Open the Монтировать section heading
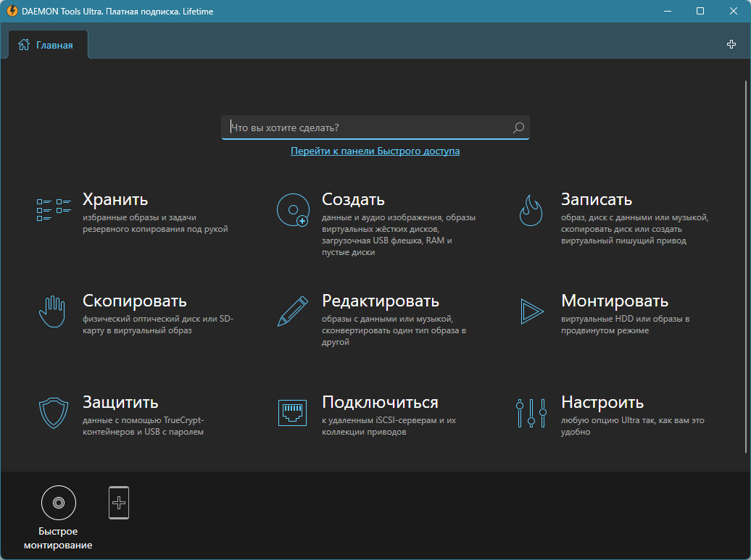The height and width of the screenshot is (560, 751). click(x=615, y=301)
